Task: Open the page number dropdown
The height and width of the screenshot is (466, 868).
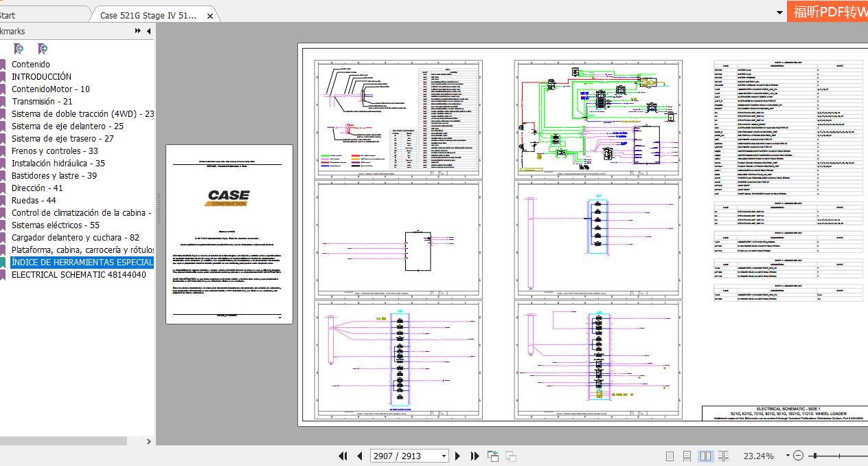Action: pos(444,456)
